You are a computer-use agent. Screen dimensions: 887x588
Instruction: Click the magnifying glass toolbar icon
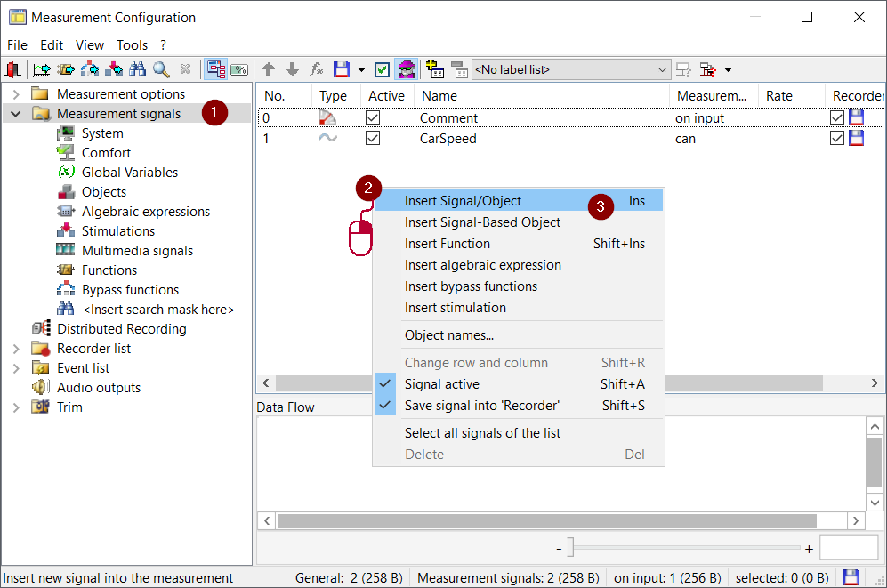161,69
